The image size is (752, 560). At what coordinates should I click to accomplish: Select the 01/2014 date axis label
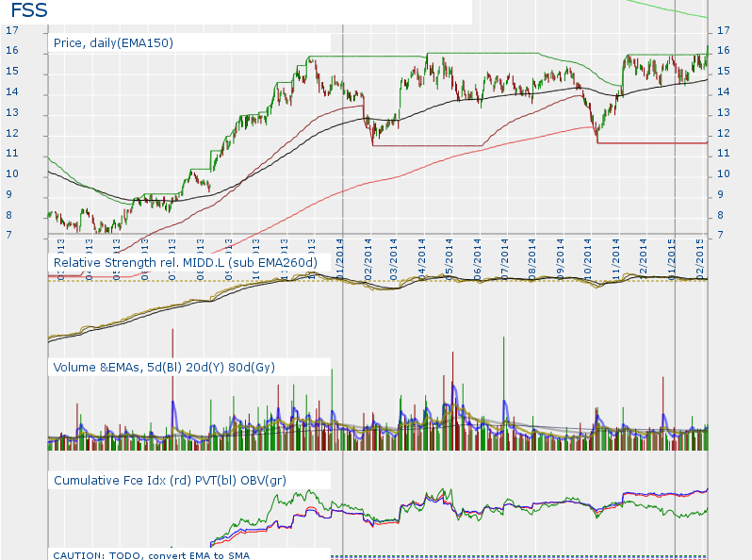pos(339,259)
